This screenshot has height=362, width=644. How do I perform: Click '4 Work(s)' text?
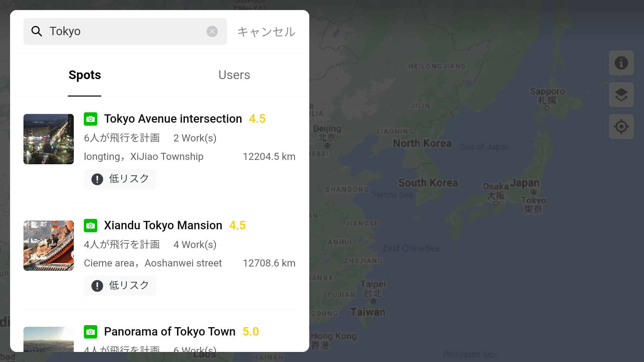(x=195, y=244)
